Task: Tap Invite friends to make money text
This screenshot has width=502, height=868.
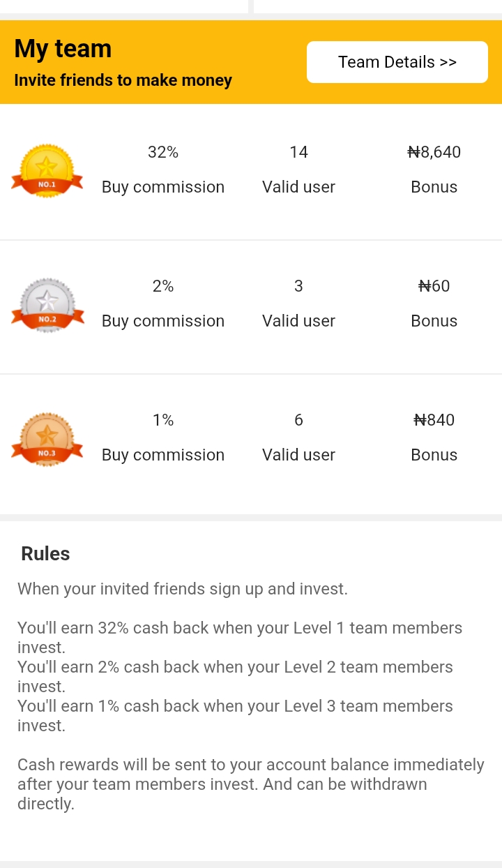Action: tap(123, 80)
